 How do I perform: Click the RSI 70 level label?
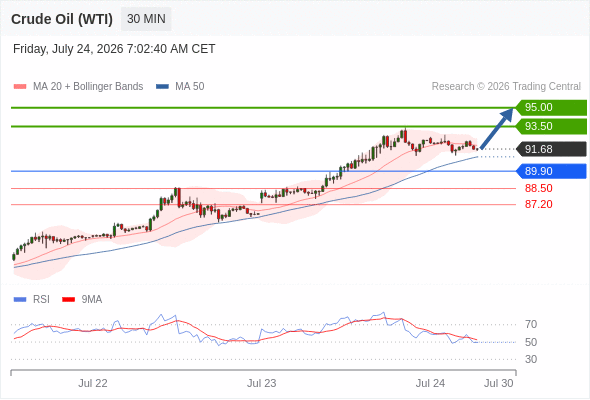[x=531, y=324]
